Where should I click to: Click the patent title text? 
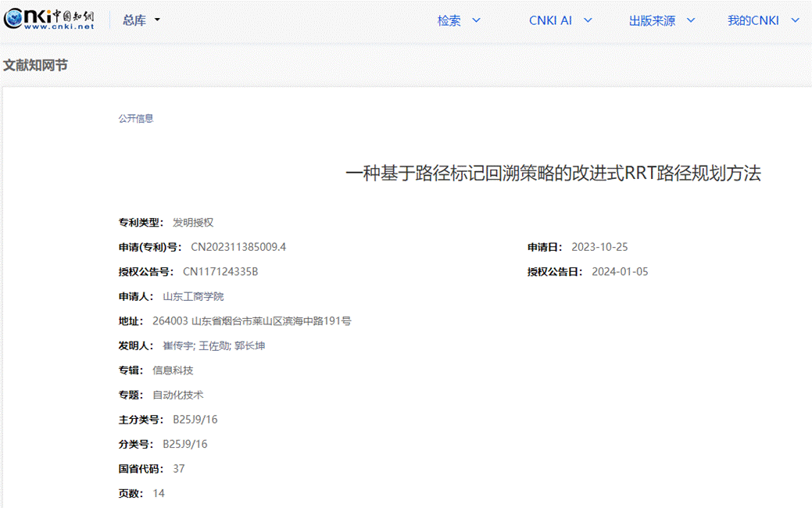(x=553, y=174)
